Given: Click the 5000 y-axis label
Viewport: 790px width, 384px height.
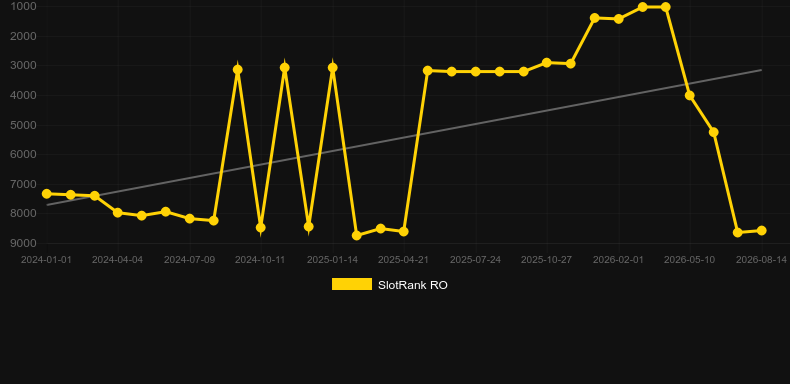Looking at the screenshot, I should [x=23, y=125].
